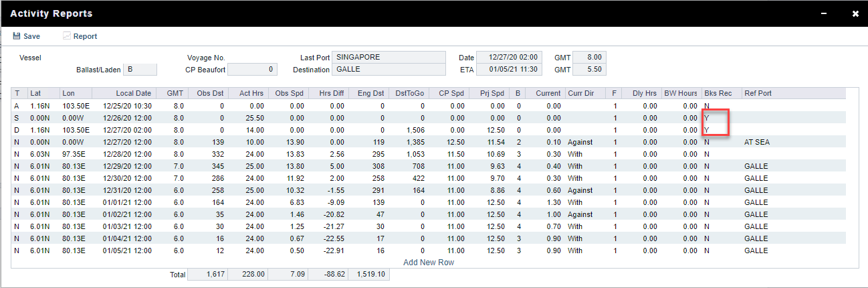Click the Ballast/Laden input field
868x288 pixels.
pyautogui.click(x=140, y=70)
